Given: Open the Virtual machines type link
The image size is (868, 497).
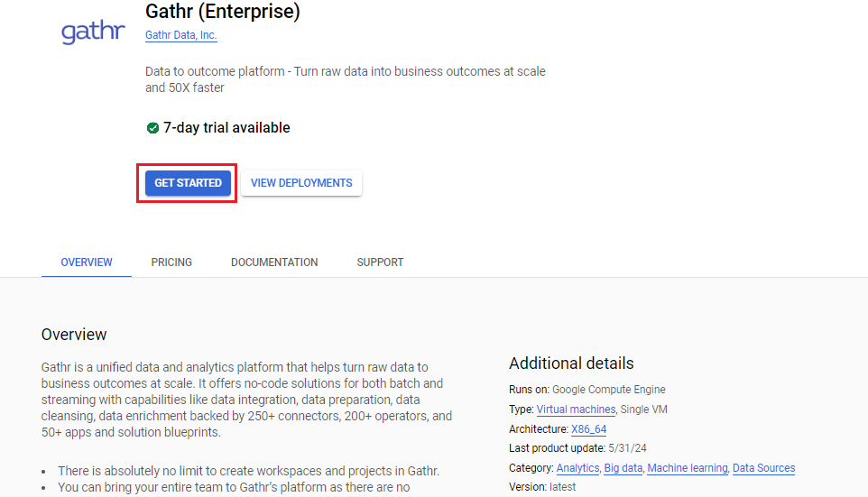Looking at the screenshot, I should pos(576,410).
